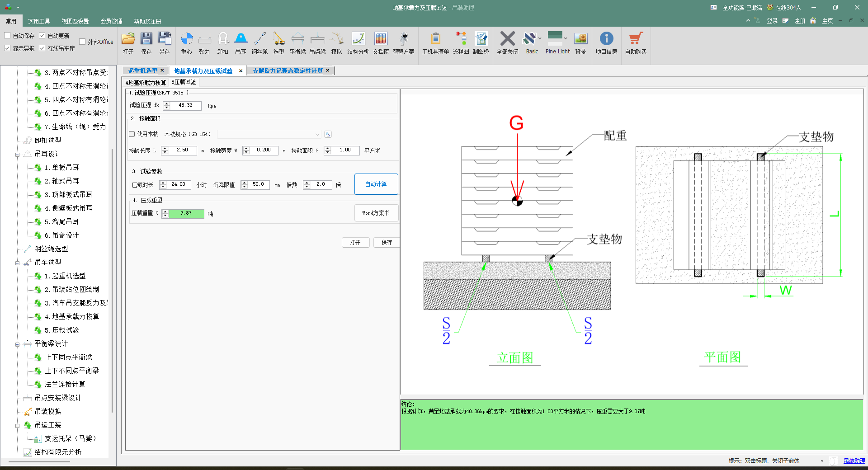
Task: Select the 4地基承载力核算 sub-tab
Action: point(146,82)
